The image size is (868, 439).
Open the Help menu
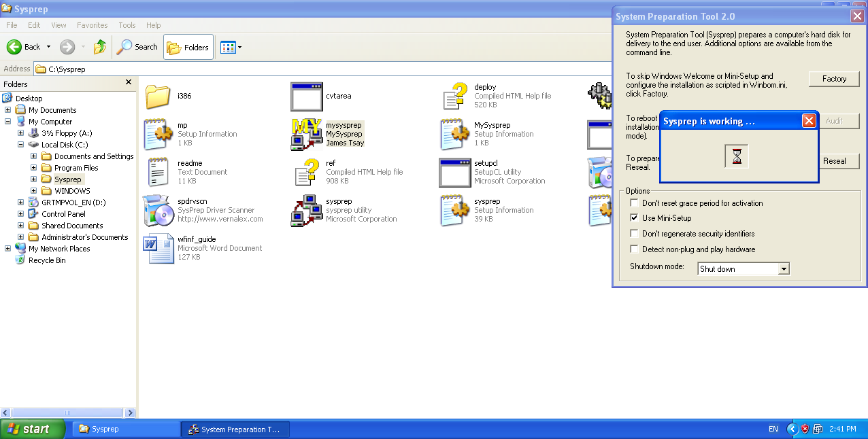point(154,25)
